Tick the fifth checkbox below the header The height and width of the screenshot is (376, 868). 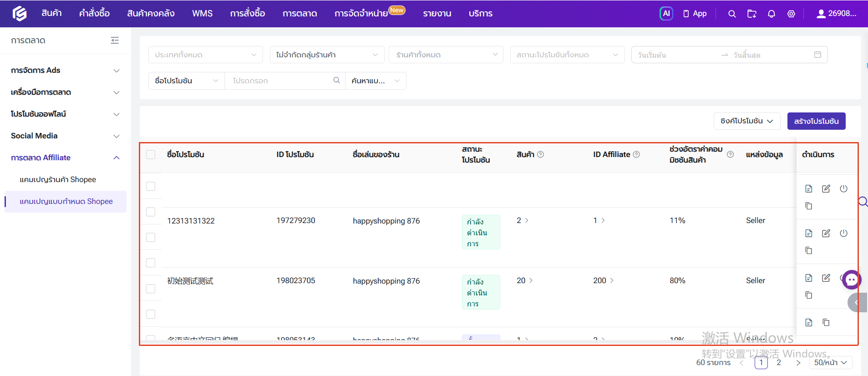[151, 289]
